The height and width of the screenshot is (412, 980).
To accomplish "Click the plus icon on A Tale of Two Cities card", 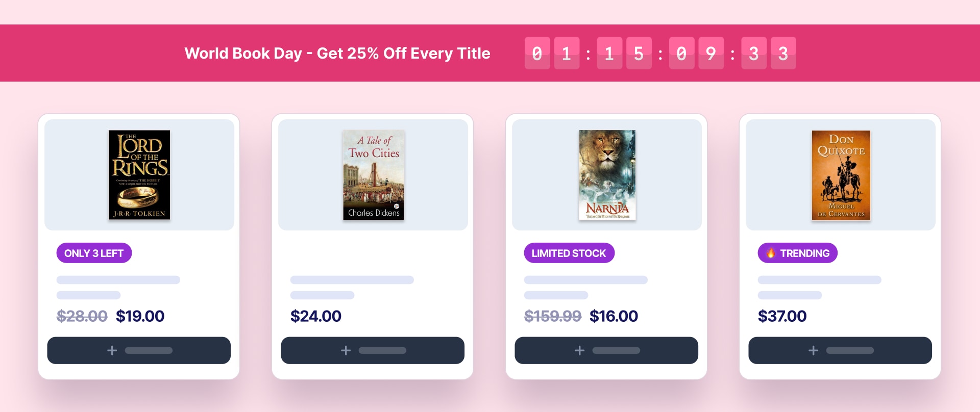I will (x=346, y=350).
